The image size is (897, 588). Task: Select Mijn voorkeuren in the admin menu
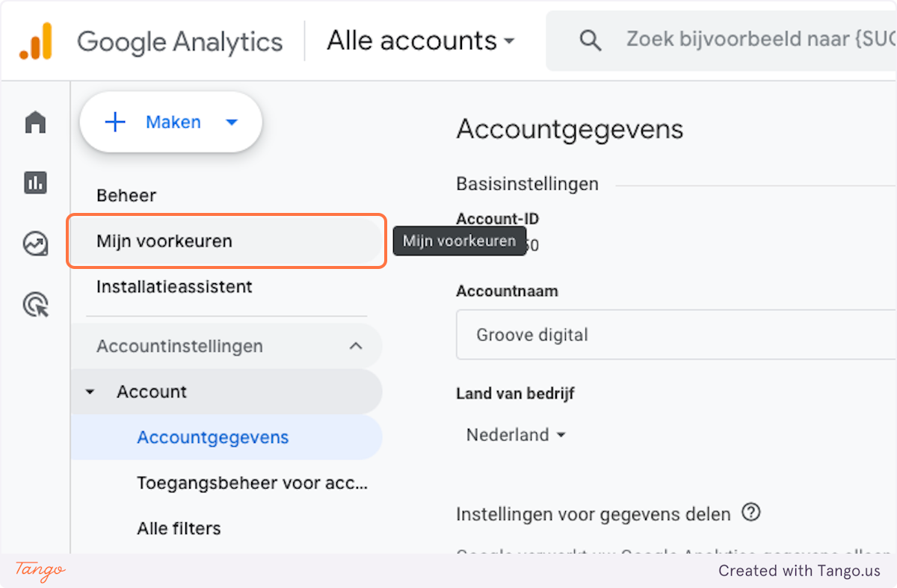[x=164, y=241]
